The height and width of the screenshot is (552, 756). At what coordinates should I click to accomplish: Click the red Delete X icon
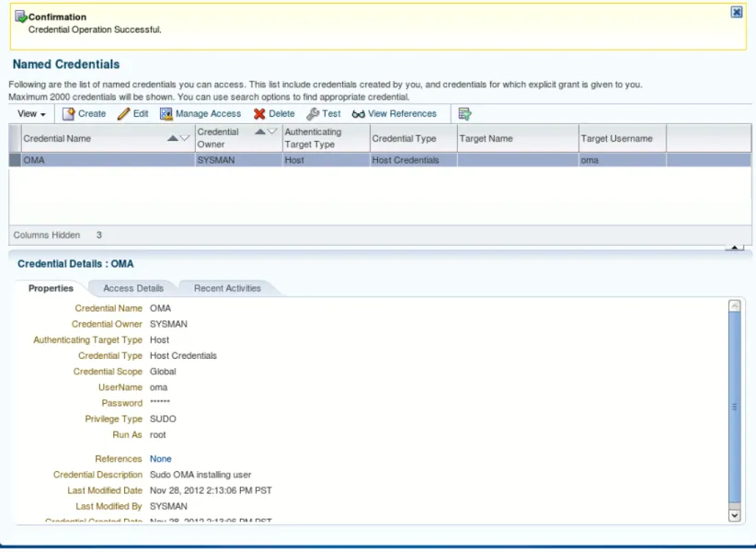coord(259,114)
